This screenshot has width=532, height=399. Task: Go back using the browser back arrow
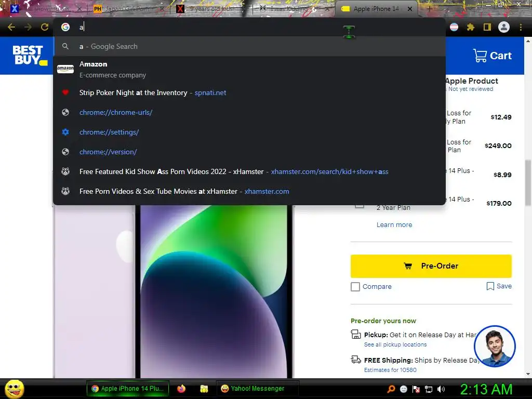(x=11, y=27)
